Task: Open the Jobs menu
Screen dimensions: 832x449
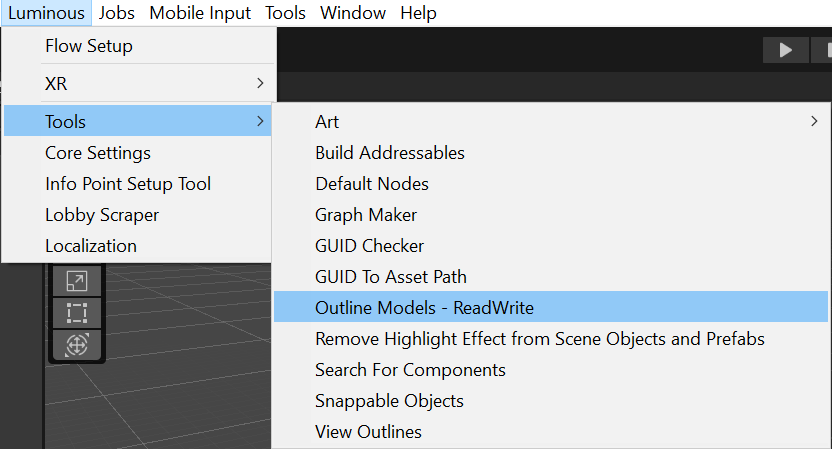Action: pyautogui.click(x=117, y=13)
